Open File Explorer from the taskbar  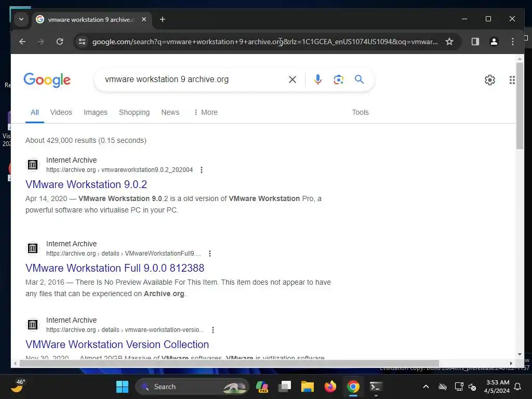[308, 387]
